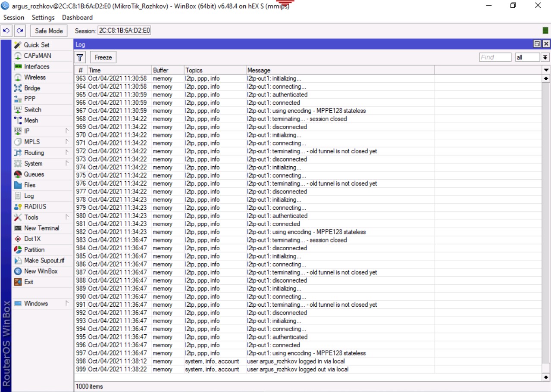Open New WinBox icon
Viewport: 551px width, 392px height.
pyautogui.click(x=18, y=271)
